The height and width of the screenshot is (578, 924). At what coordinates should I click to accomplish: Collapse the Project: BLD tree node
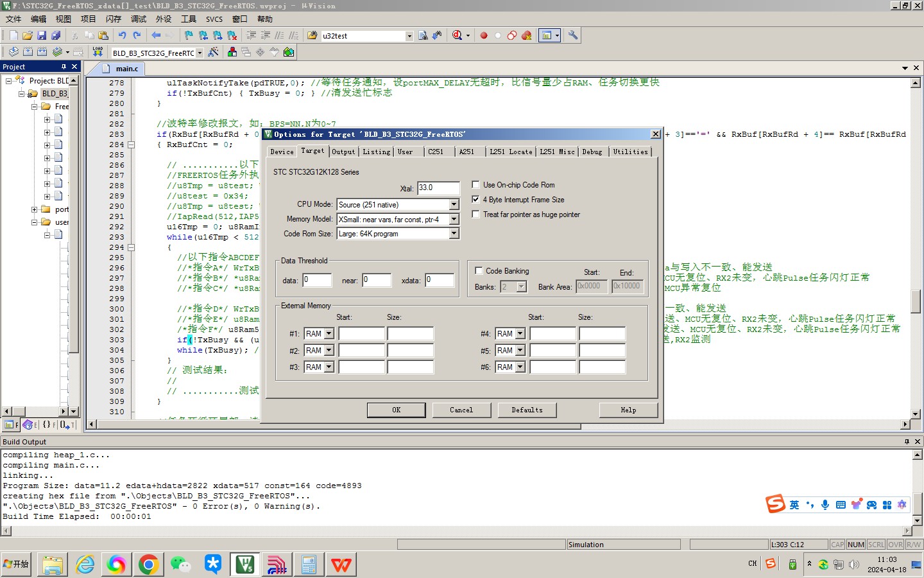[x=9, y=81]
